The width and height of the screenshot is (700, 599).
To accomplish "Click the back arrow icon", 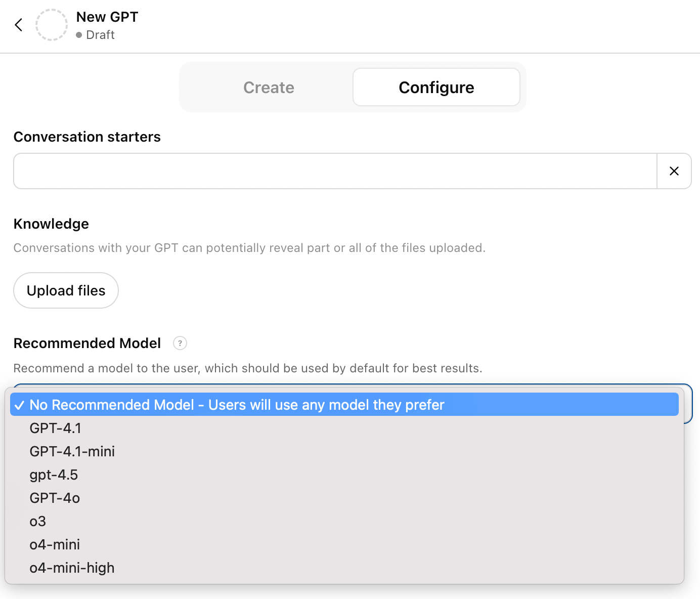I will click(x=19, y=25).
